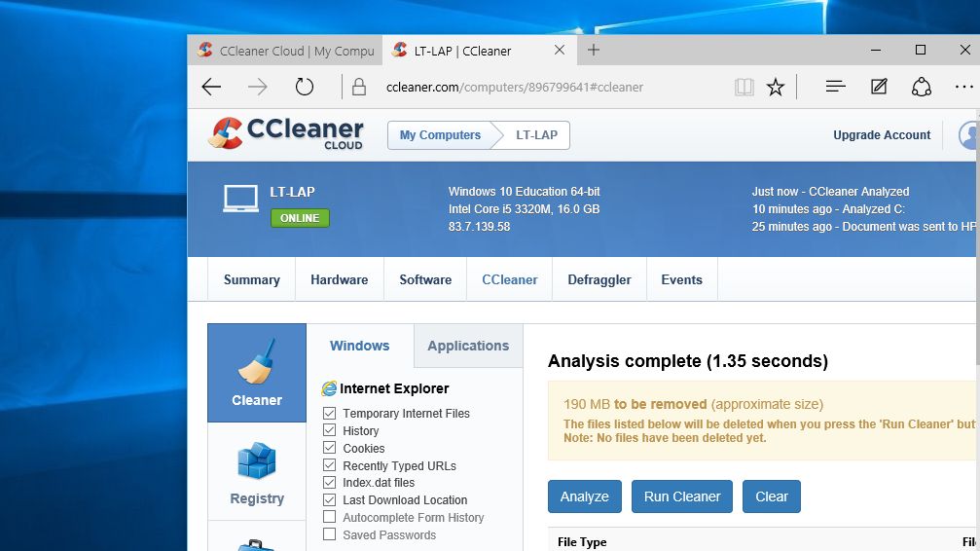Switch to the Windows cleaner tab
Screen dimensions: 980x551
359,346
